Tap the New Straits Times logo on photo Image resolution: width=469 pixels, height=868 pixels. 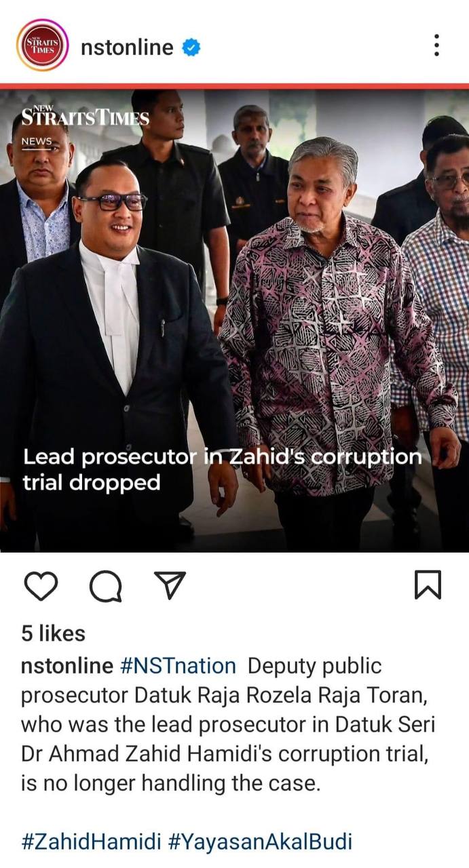pos(85,115)
